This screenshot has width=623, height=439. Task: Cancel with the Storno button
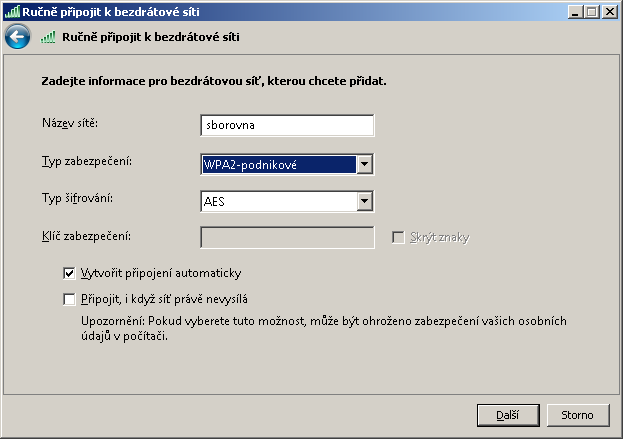[578, 414]
